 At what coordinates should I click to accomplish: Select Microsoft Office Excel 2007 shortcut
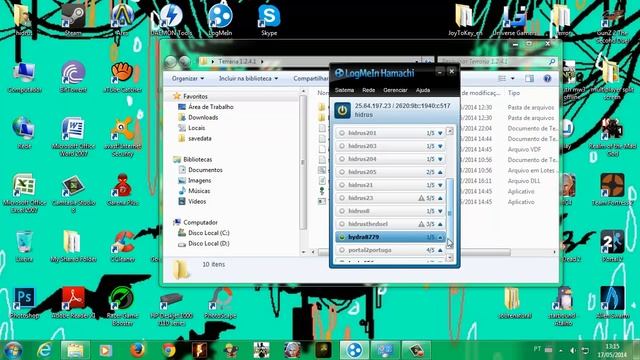coord(24,193)
